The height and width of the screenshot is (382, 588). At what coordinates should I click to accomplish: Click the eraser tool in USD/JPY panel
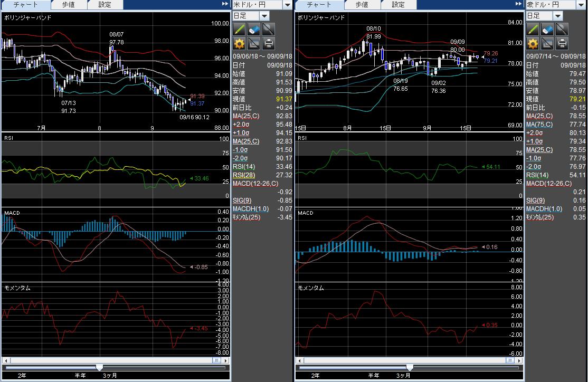254,28
